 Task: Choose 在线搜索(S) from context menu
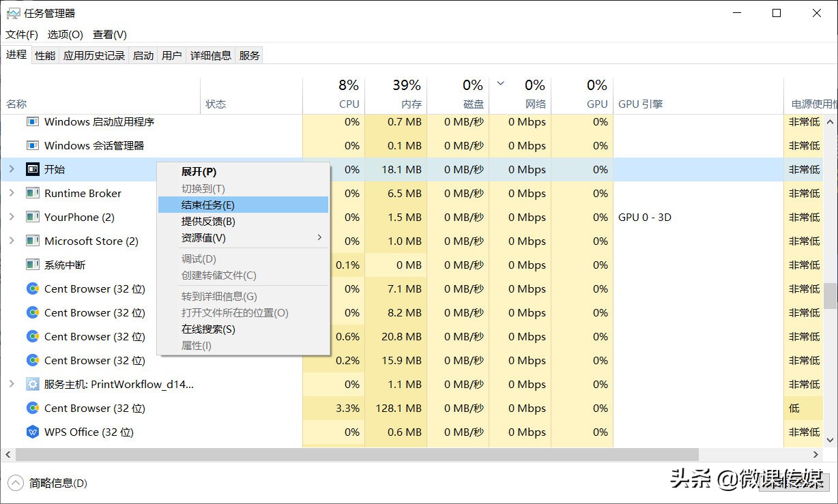tap(243, 329)
